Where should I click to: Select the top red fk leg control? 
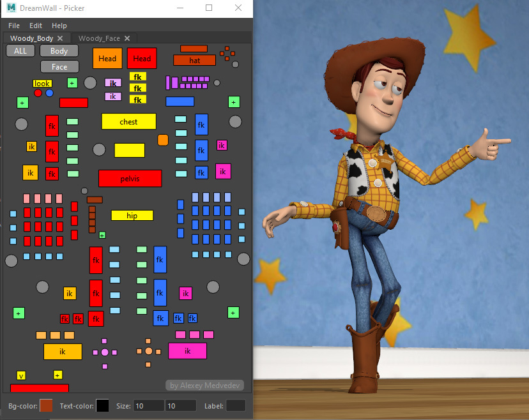(96, 260)
